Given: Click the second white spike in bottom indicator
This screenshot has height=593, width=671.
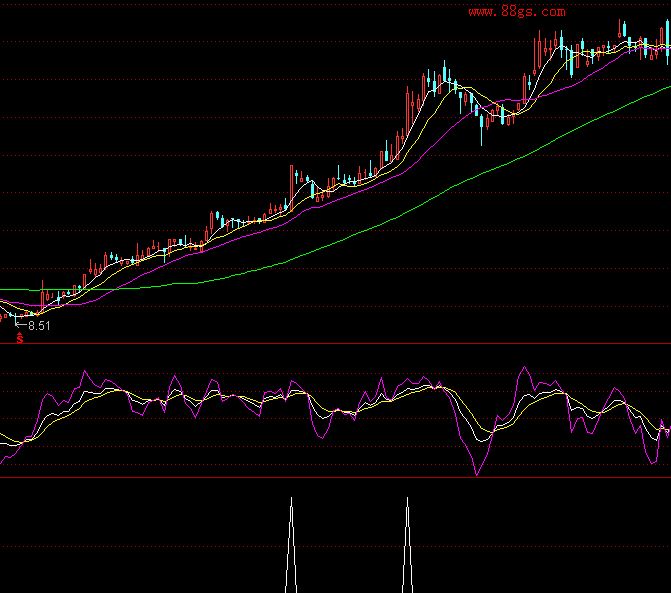Looking at the screenshot, I should coord(407,545).
